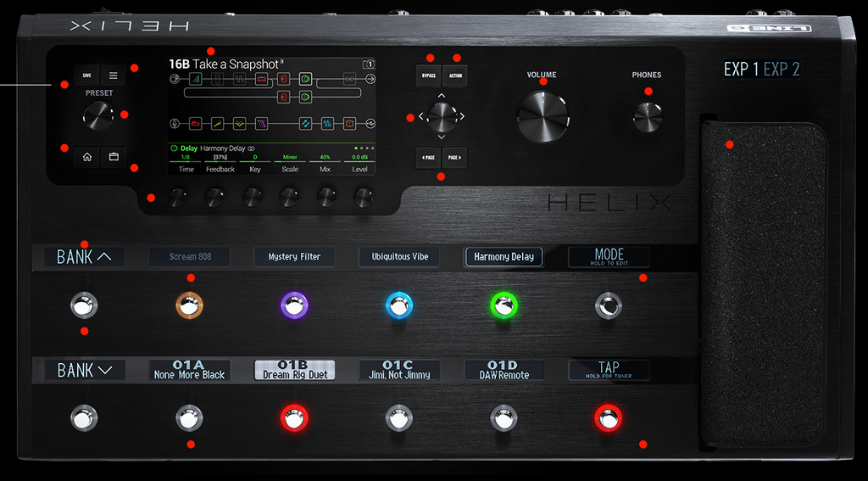Click the PHONES knob
Image resolution: width=868 pixels, height=481 pixels.
pos(647,117)
